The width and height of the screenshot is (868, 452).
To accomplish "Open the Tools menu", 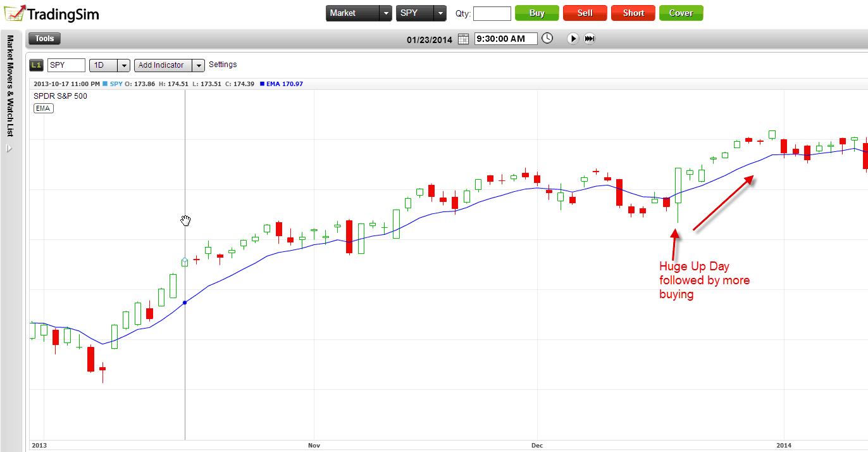I will [44, 39].
